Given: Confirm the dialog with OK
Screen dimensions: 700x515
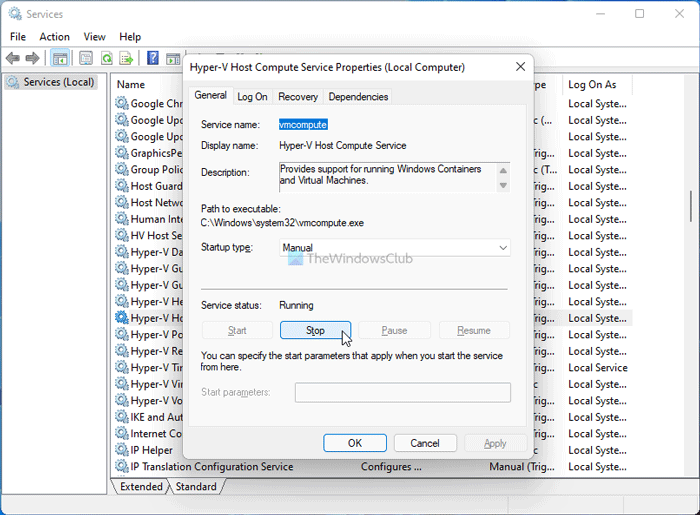Looking at the screenshot, I should tap(355, 443).
